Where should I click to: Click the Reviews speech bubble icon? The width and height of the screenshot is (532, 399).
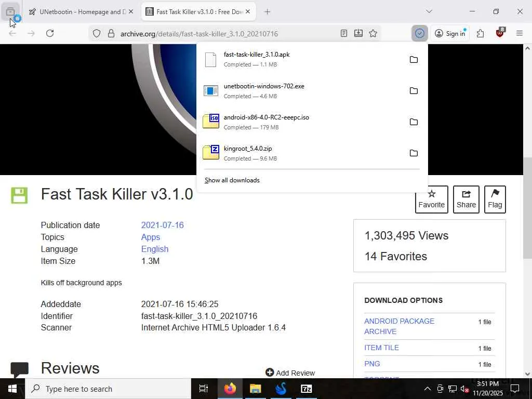click(x=19, y=370)
